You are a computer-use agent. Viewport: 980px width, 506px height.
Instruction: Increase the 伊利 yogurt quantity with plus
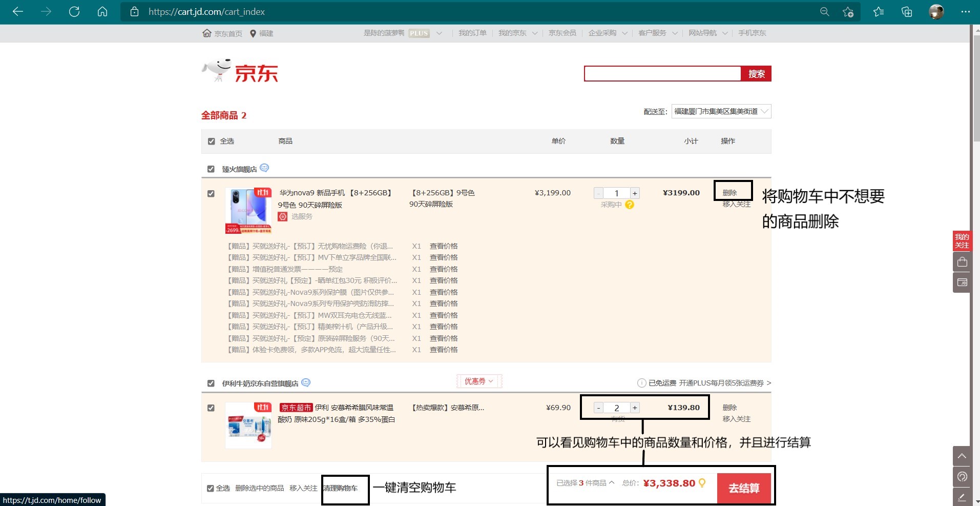click(635, 408)
